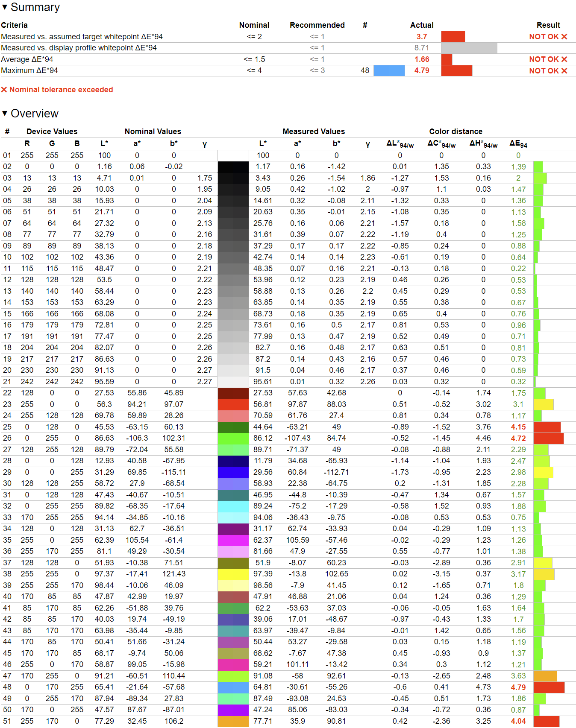
Task: Click the magenta swatch for patch 35
Action: [233, 540]
